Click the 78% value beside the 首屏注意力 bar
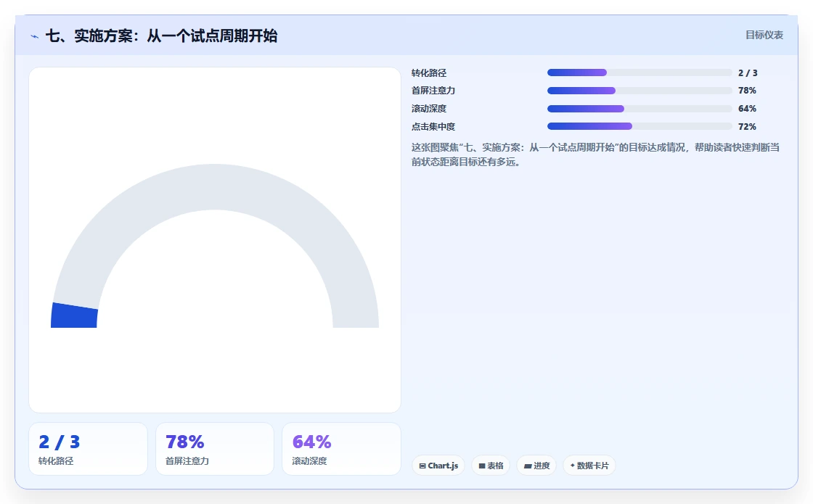 [747, 91]
